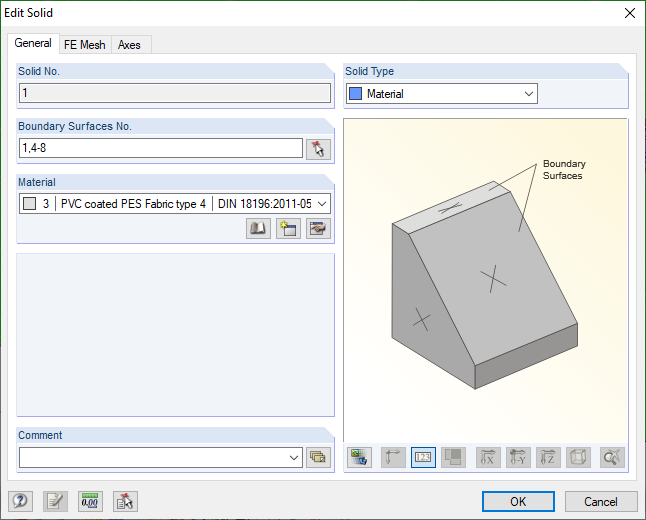This screenshot has height=520, width=646.
Task: Confirm with the OK button
Action: point(518,501)
